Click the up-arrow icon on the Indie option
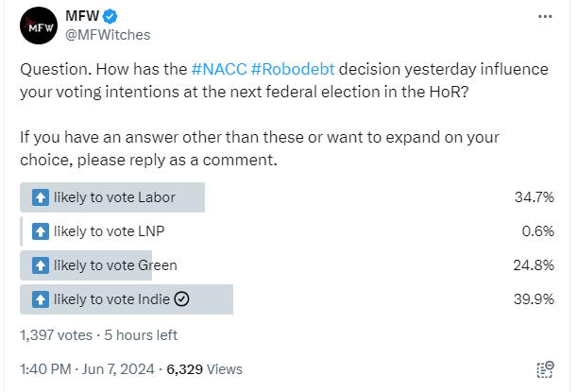 (x=40, y=299)
